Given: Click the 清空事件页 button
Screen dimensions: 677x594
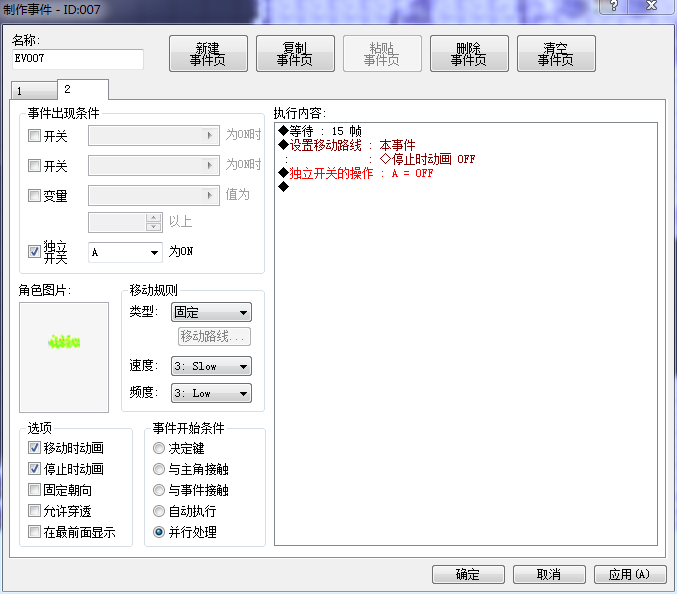Looking at the screenshot, I should click(x=556, y=54).
